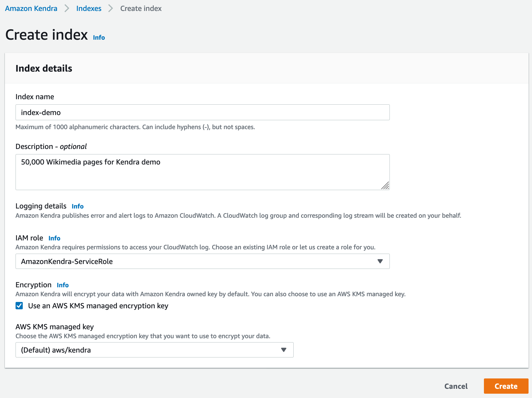Click inside the Index name field
Image resolution: width=532 pixels, height=398 pixels.
point(202,112)
